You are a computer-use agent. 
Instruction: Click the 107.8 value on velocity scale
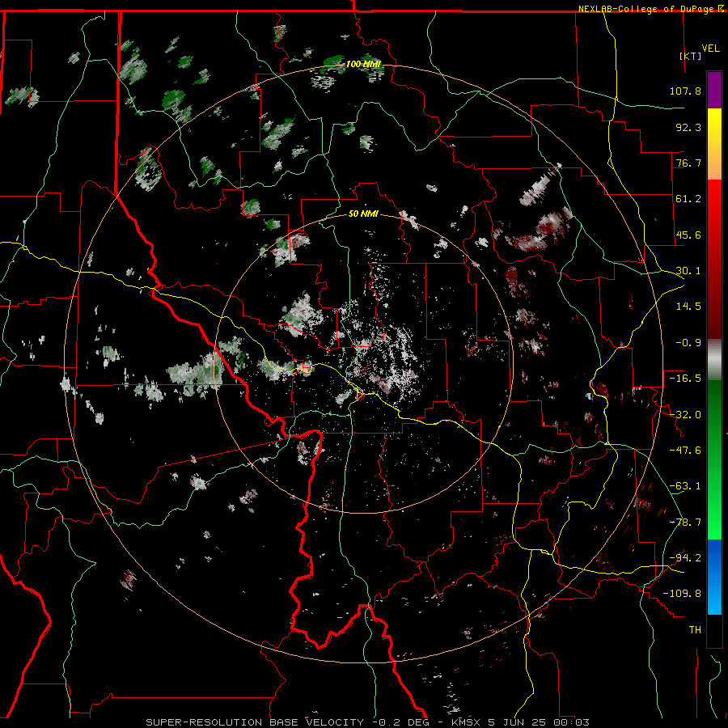[x=685, y=91]
